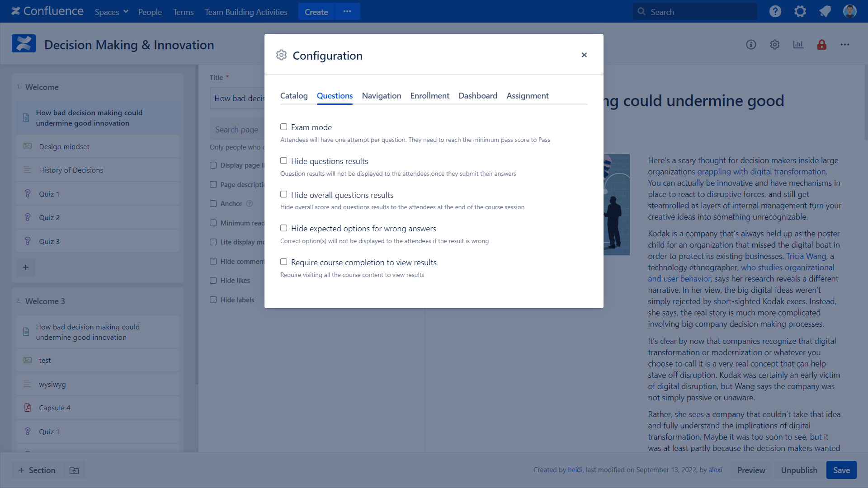Image resolution: width=868 pixels, height=488 pixels.
Task: Check Hide questions results option
Action: [284, 161]
